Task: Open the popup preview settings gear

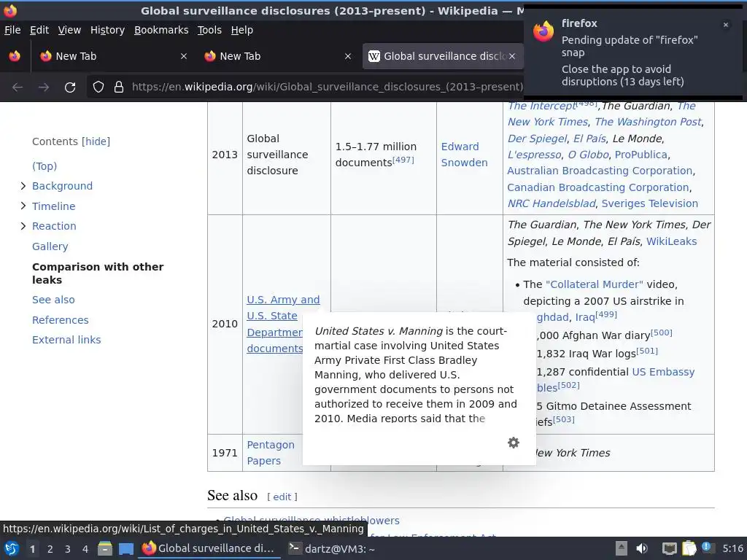Action: tap(513, 443)
